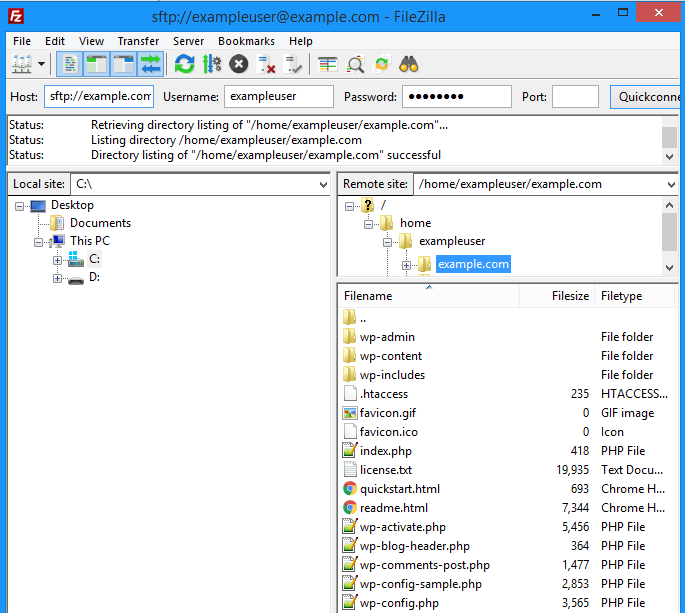Select the wp-content folder
Screen dimensions: 685x613
pos(508,356)
